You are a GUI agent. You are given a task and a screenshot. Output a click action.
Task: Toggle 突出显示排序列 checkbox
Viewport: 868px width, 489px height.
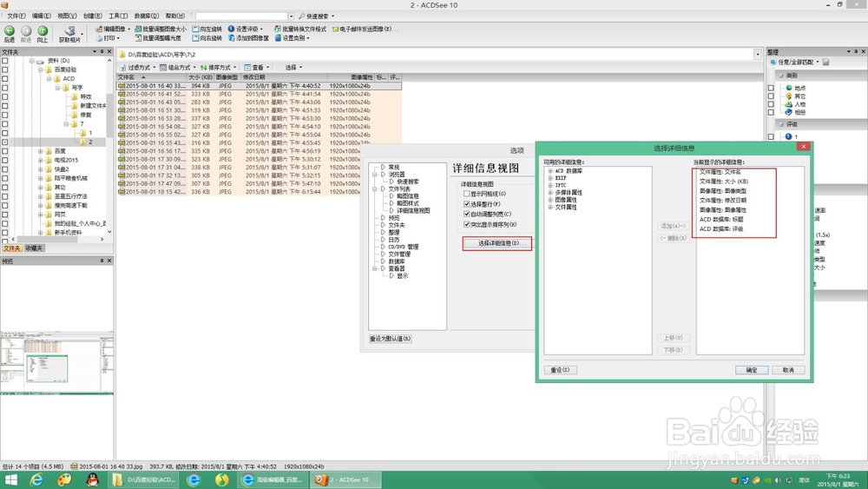pos(467,224)
